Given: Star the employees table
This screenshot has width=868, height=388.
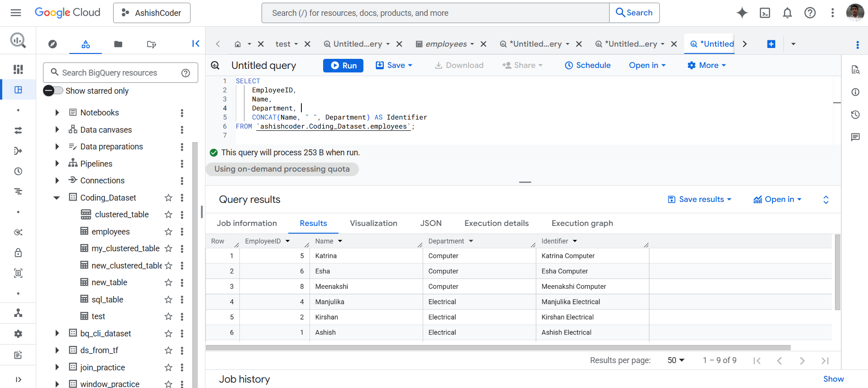Looking at the screenshot, I should tap(168, 231).
